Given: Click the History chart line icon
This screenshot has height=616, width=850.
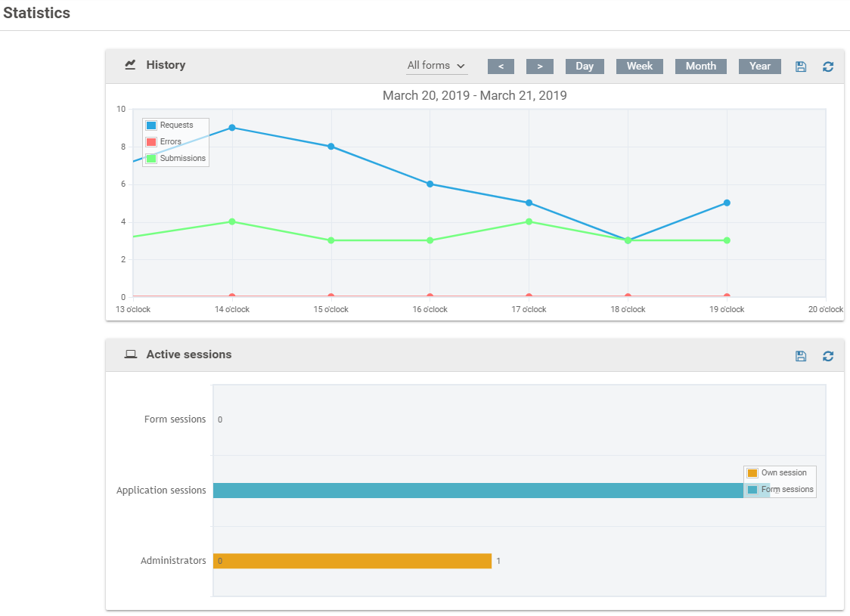Looking at the screenshot, I should click(130, 65).
